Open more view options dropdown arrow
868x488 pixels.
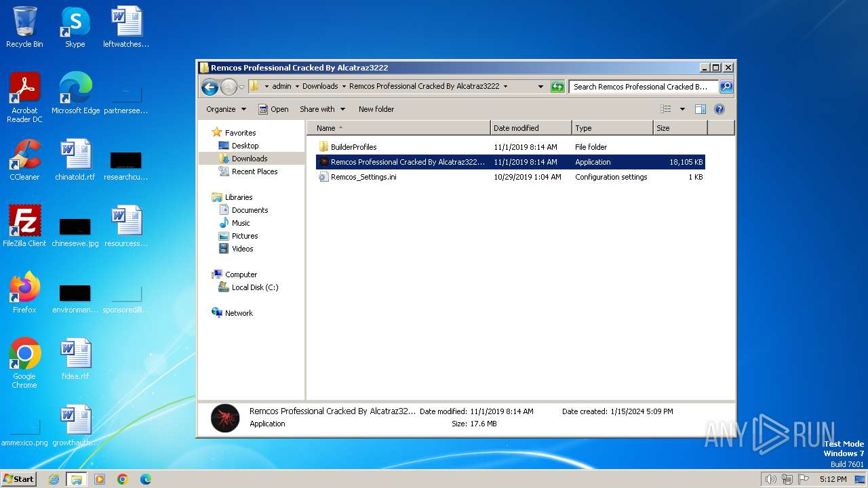point(682,109)
